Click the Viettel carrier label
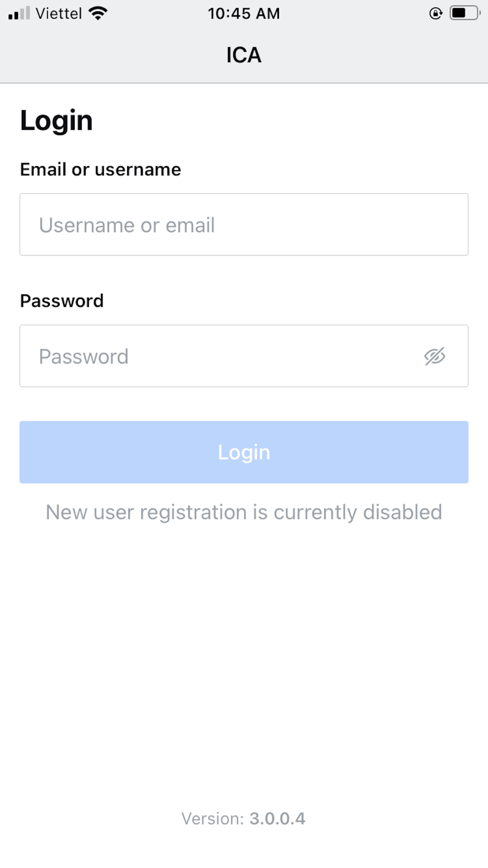 coord(57,13)
